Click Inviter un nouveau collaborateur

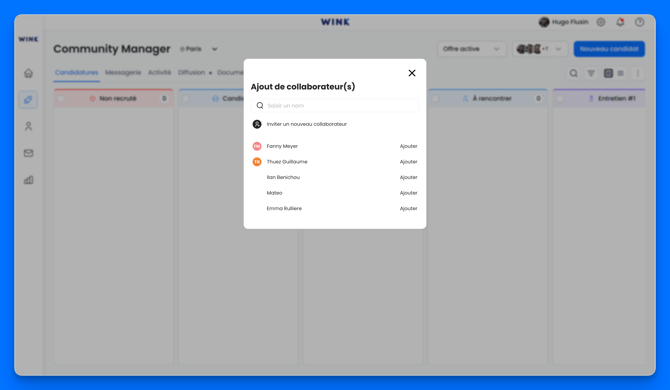point(306,124)
